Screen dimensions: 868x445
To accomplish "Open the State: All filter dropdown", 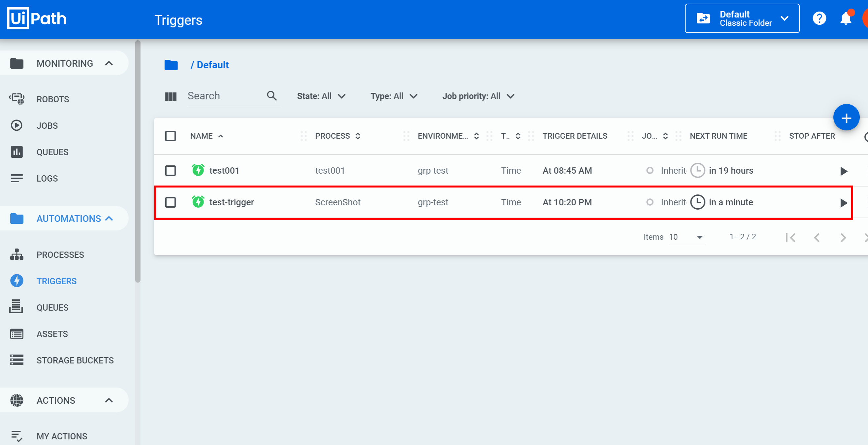I will [321, 96].
